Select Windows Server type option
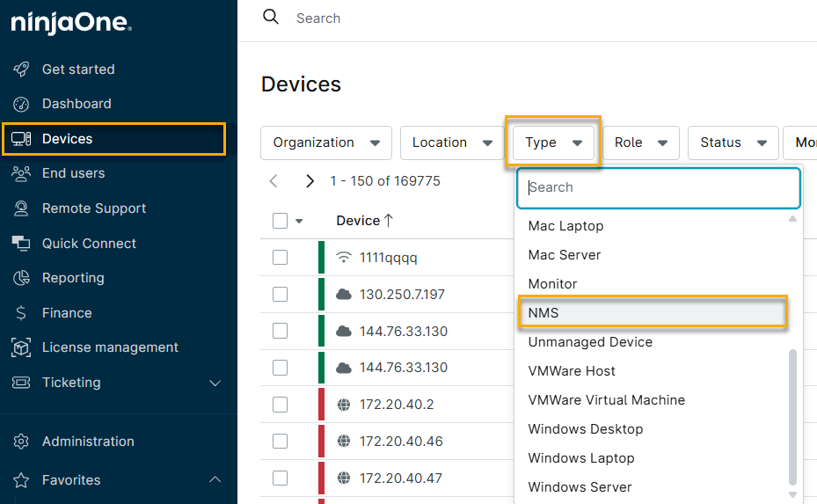Screen dimensions: 817x504 pos(652,487)
